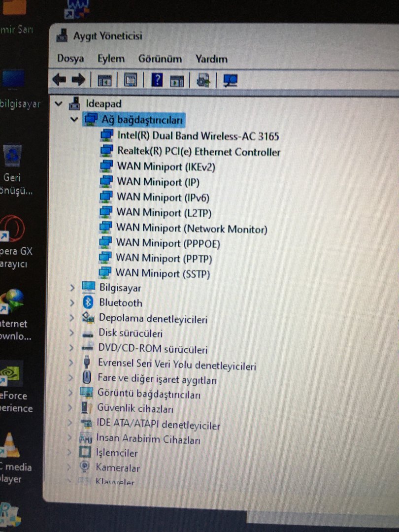Viewport: 399px width, 532px height.
Task: Select WAN Miniport (Network Monitor) device
Action: pos(192,228)
